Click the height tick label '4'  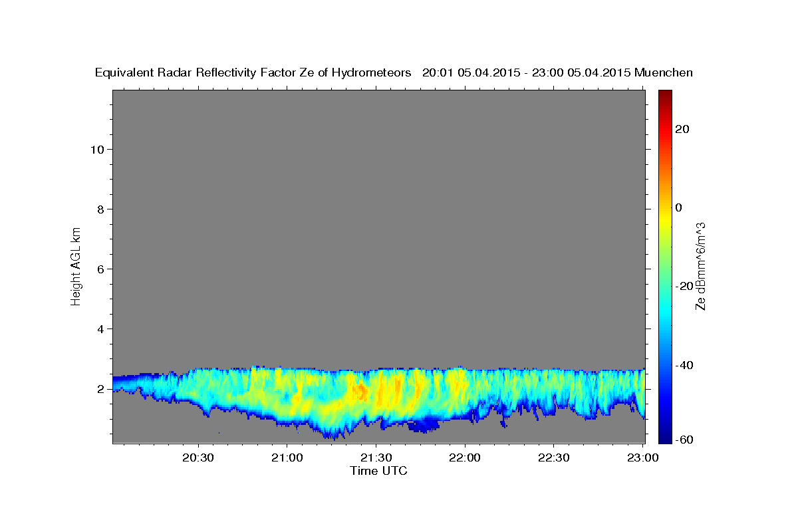coord(99,329)
